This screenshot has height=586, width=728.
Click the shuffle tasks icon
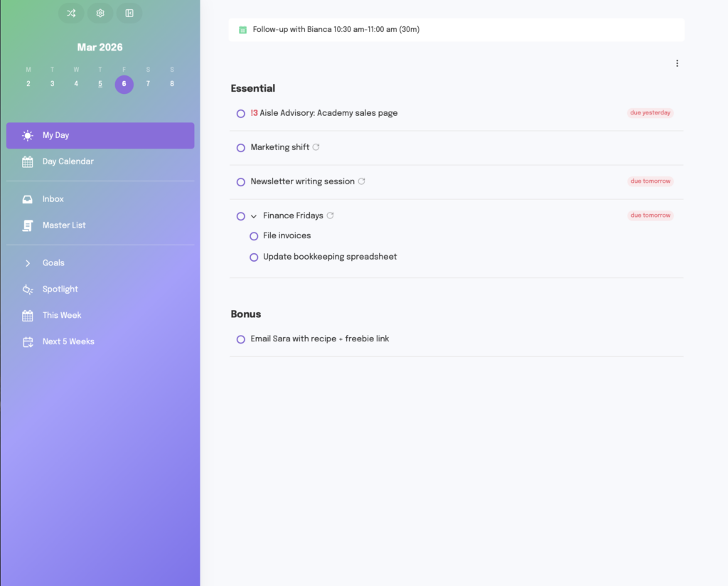[x=70, y=13]
